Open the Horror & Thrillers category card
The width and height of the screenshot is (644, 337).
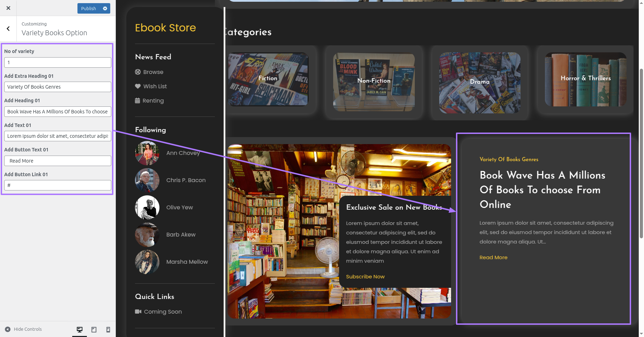[586, 80]
